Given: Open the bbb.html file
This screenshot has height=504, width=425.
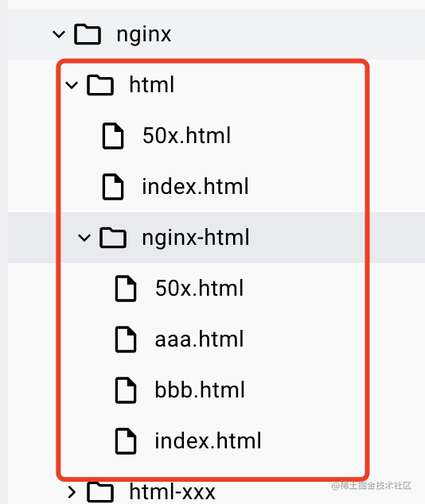Looking at the screenshot, I should (200, 390).
